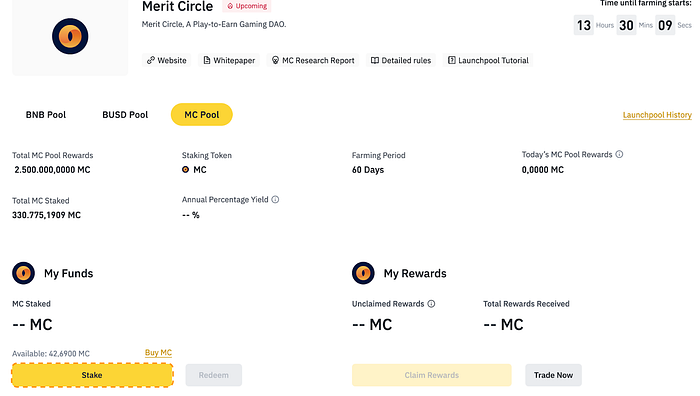
Task: Click the yellow Stake button
Action: click(x=92, y=375)
